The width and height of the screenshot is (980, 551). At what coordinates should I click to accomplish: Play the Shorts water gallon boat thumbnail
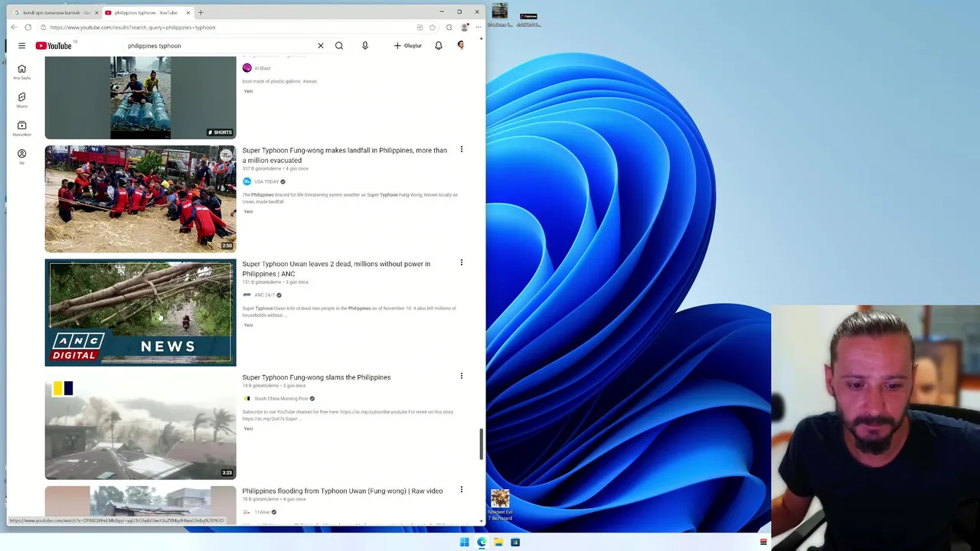(x=140, y=98)
